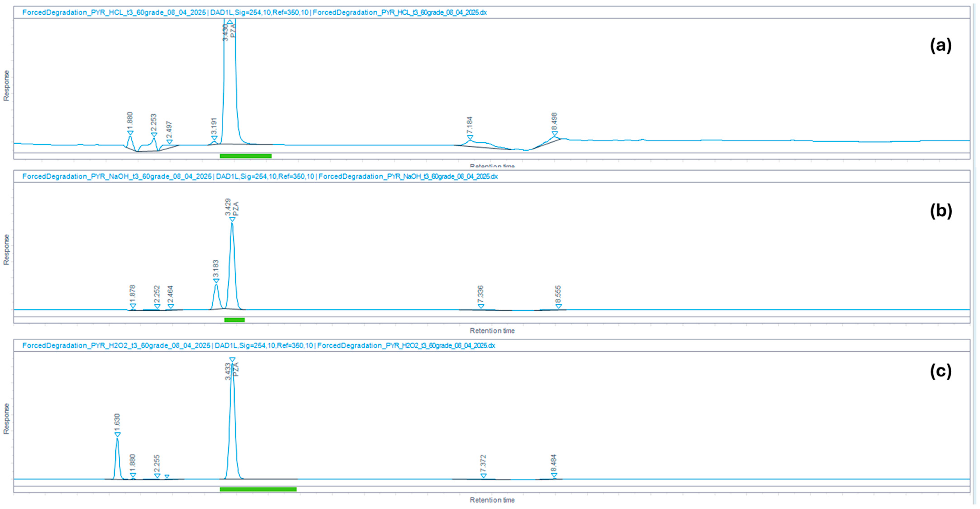The image size is (980, 509).
Task: Select the 3.191 peak marker in HCL panel
Action: (214, 138)
